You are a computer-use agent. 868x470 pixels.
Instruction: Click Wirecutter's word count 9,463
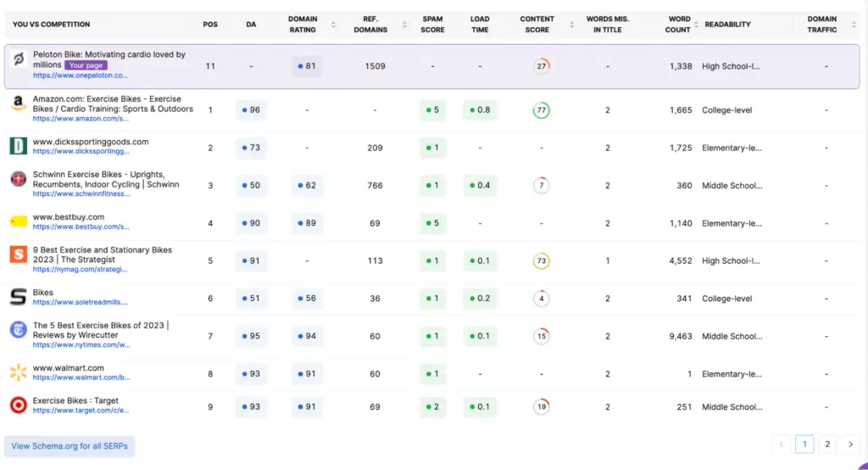[x=681, y=336]
